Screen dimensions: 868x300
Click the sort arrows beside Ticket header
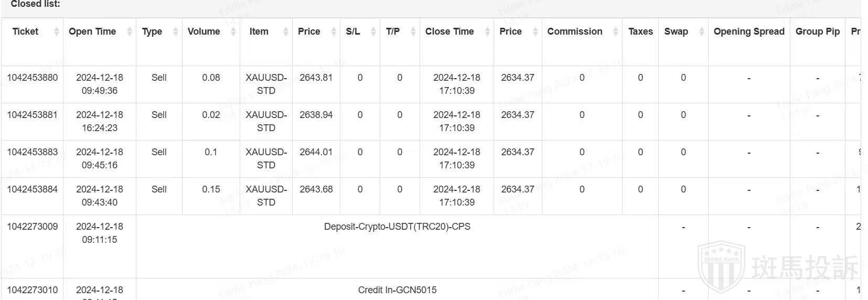pyautogui.click(x=56, y=32)
